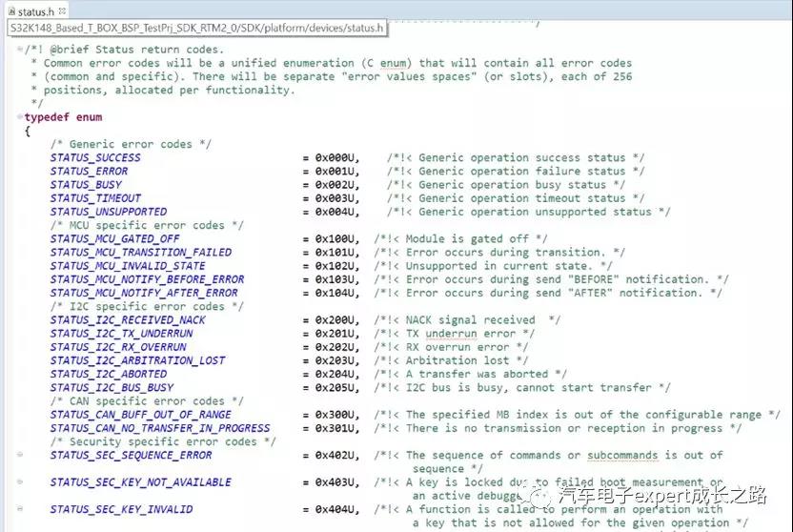Toggle fold marker beside STATUS_SEC_KEY_NOT_AVAILABLE
This screenshot has height=532, width=793.
(20, 482)
